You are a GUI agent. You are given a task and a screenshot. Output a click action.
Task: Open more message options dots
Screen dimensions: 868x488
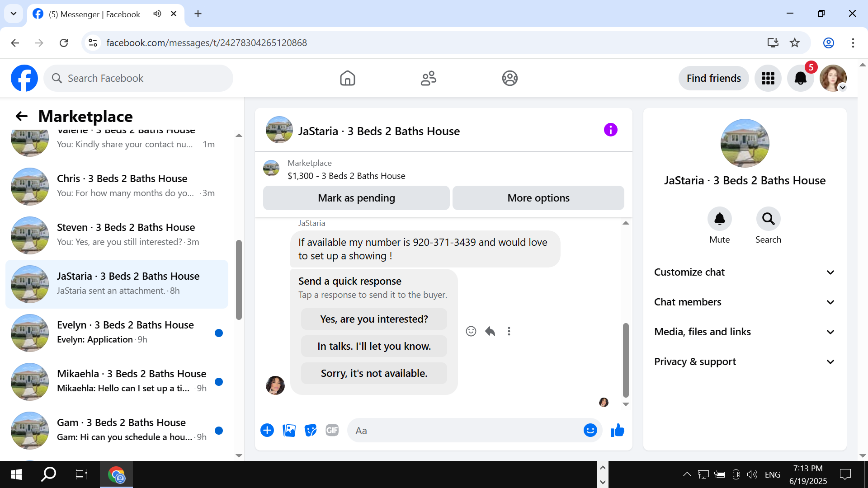point(509,331)
